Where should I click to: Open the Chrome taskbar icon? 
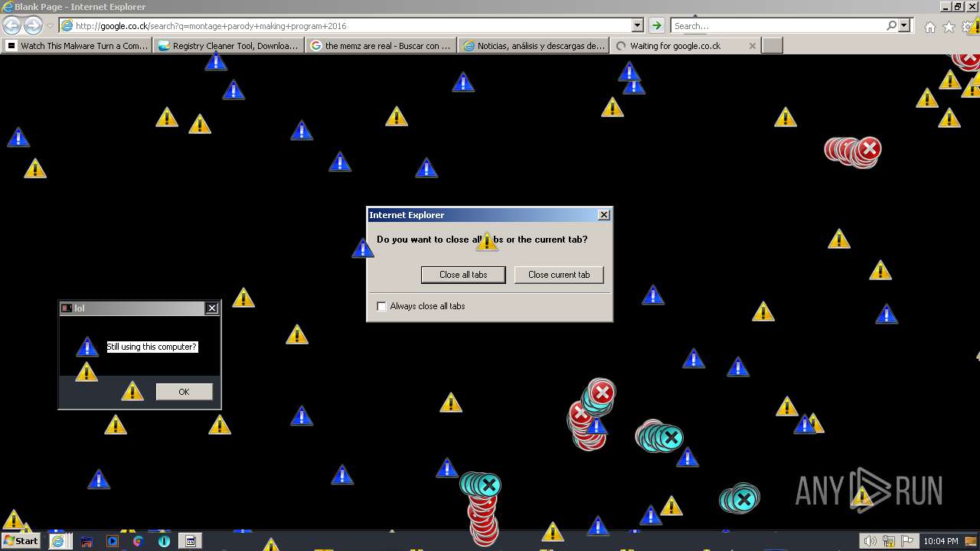pos(138,541)
